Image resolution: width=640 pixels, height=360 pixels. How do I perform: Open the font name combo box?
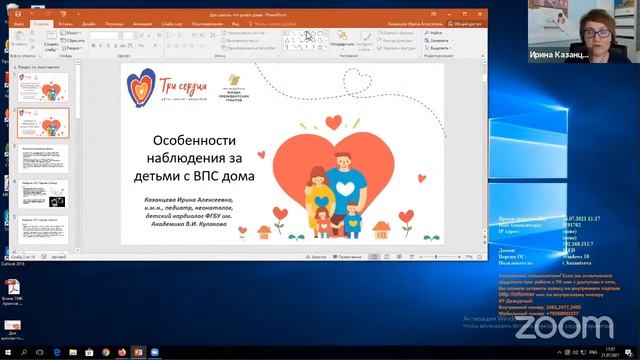click(x=105, y=36)
